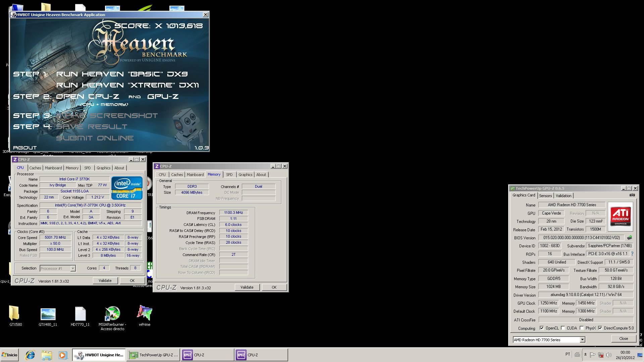Toggle the PhysX checkbox in GPU-Z
Viewport: 644px width, 362px height.
(x=582, y=328)
